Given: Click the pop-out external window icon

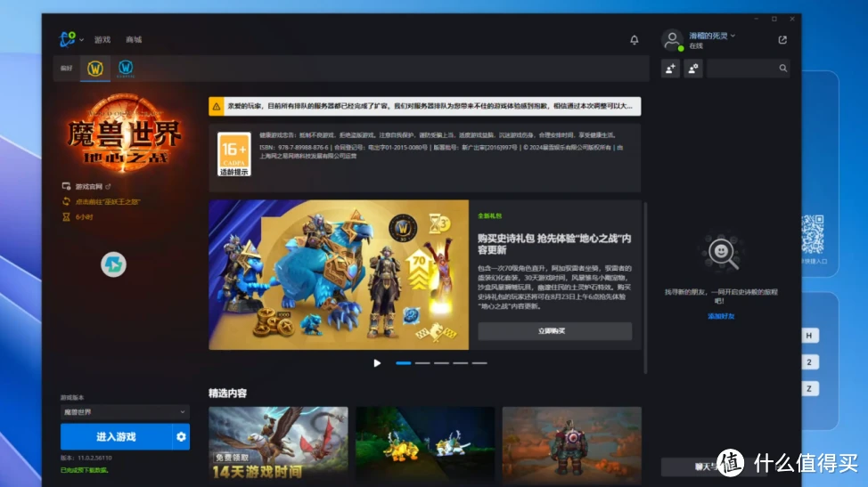Looking at the screenshot, I should (x=782, y=40).
